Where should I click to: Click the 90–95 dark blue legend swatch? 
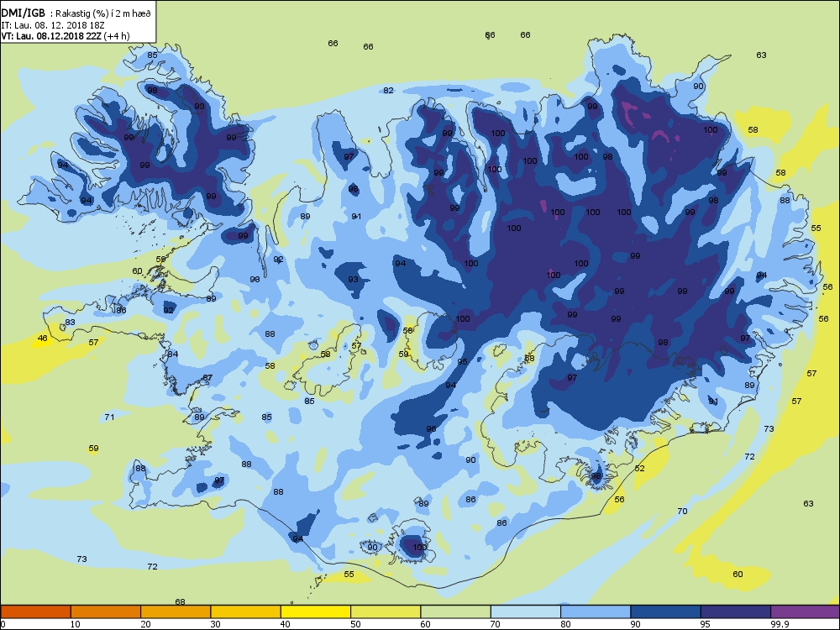point(666,612)
